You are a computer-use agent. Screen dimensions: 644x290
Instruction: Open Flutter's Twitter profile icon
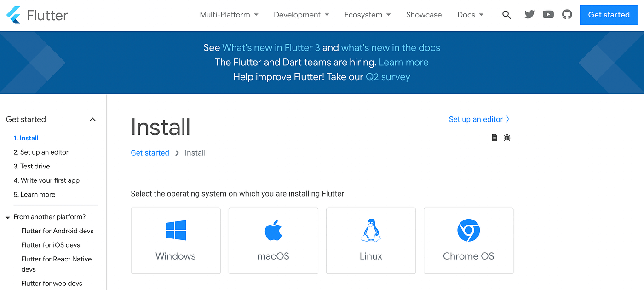(x=529, y=14)
